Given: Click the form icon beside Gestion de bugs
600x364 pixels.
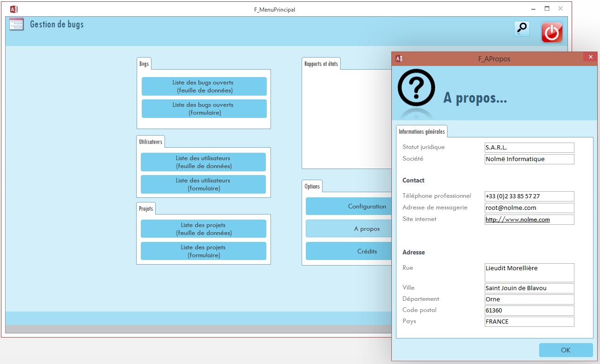Looking at the screenshot, I should point(16,25).
